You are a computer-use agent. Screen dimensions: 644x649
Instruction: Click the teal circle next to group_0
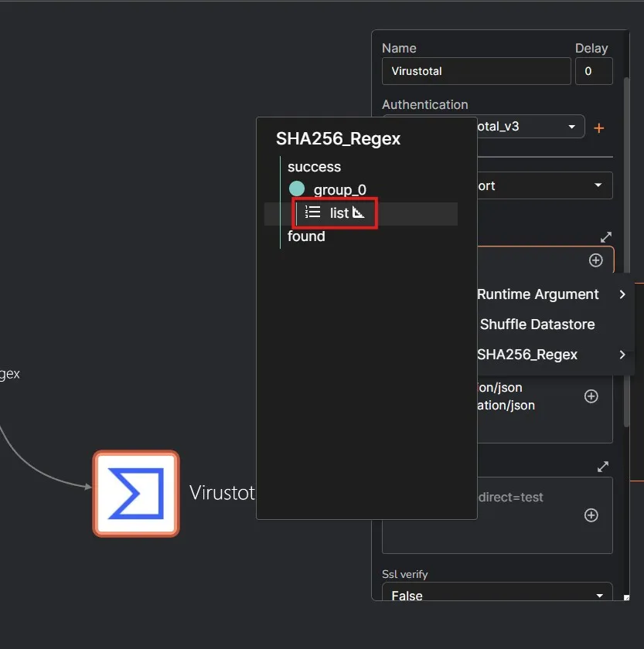point(297,189)
